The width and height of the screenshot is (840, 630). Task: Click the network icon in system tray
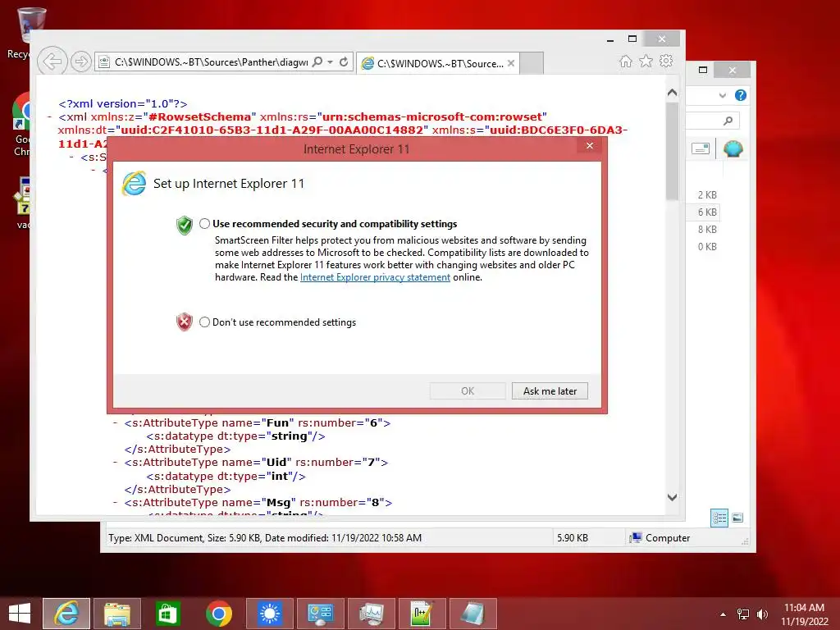pos(743,614)
